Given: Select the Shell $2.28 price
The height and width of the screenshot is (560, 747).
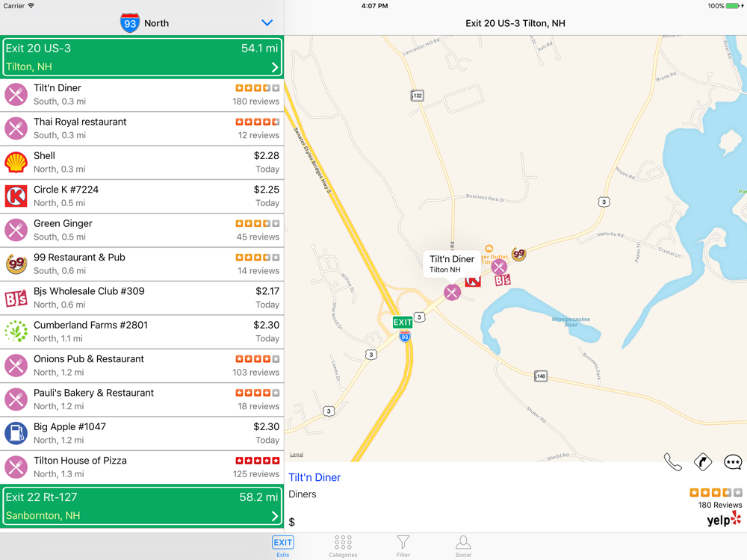Looking at the screenshot, I should pos(267,156).
